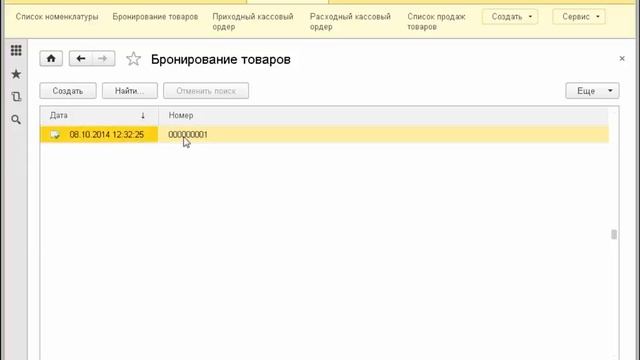Open Список номенклатуры command

point(57,17)
